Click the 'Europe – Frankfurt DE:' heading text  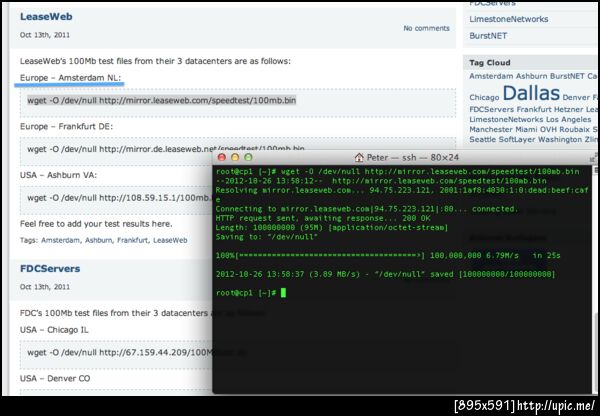(x=67, y=126)
